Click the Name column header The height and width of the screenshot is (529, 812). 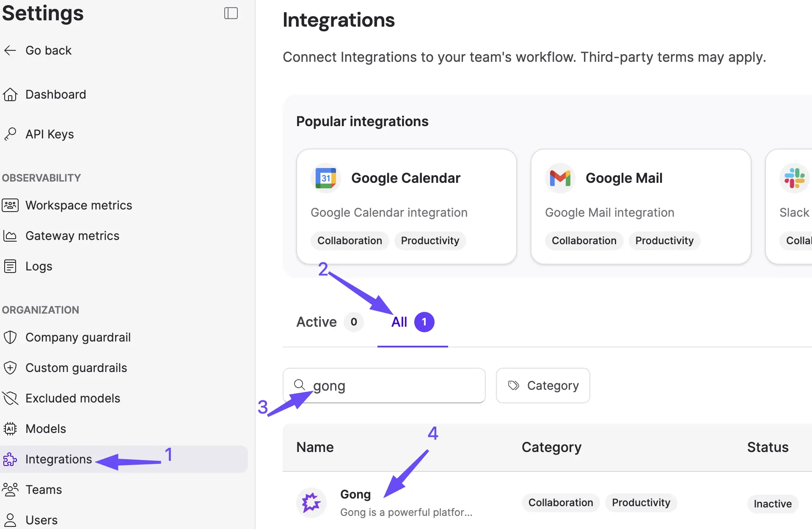[x=315, y=447]
